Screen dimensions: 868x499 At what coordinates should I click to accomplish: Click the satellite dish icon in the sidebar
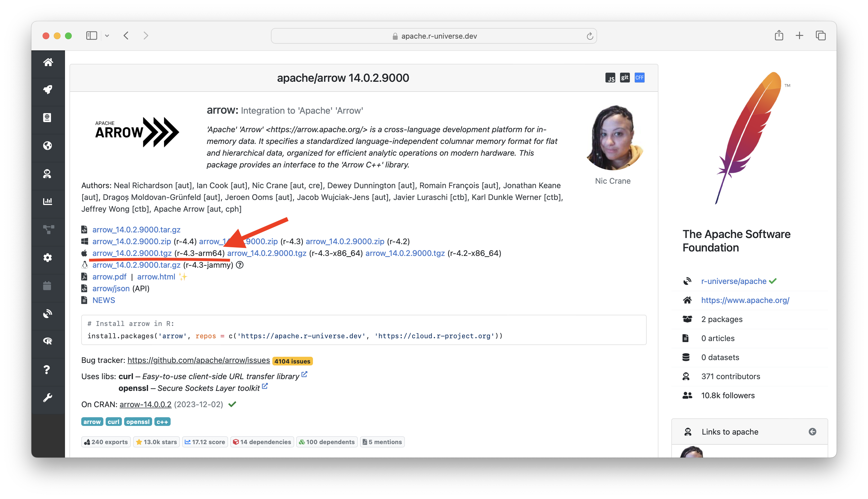click(x=48, y=313)
